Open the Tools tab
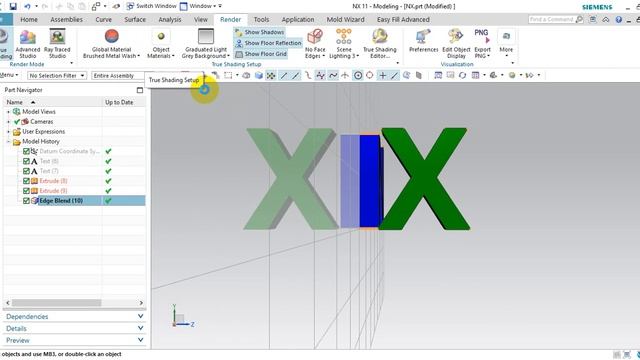 click(x=261, y=19)
